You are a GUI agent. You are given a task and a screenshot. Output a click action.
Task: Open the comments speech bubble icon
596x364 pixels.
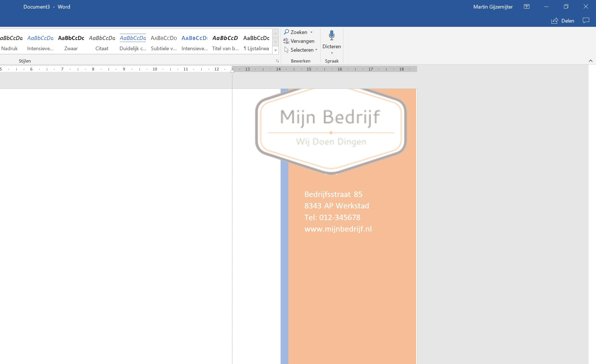[x=586, y=21]
